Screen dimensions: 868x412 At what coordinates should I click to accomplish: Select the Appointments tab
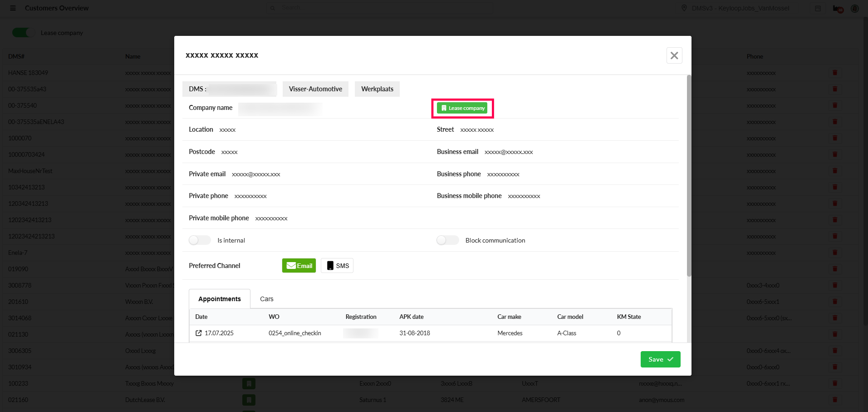click(x=220, y=299)
